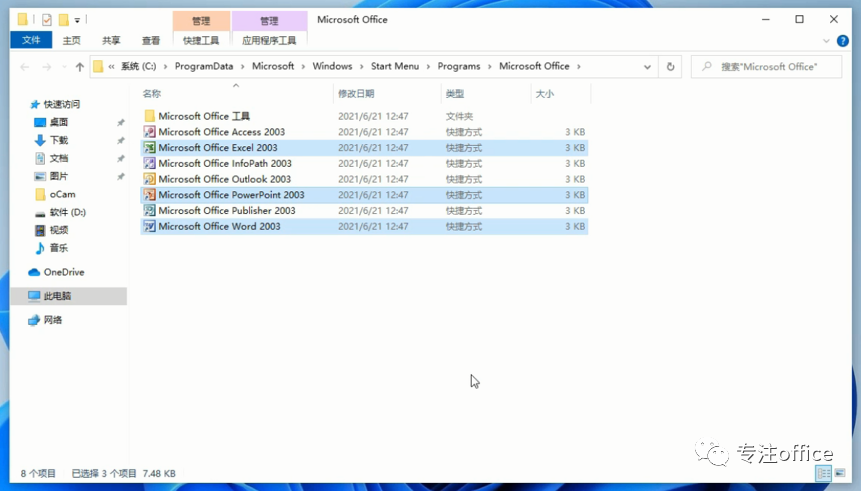Open the 快捷工具 ribbon tab
The height and width of the screenshot is (491, 861).
[x=201, y=40]
